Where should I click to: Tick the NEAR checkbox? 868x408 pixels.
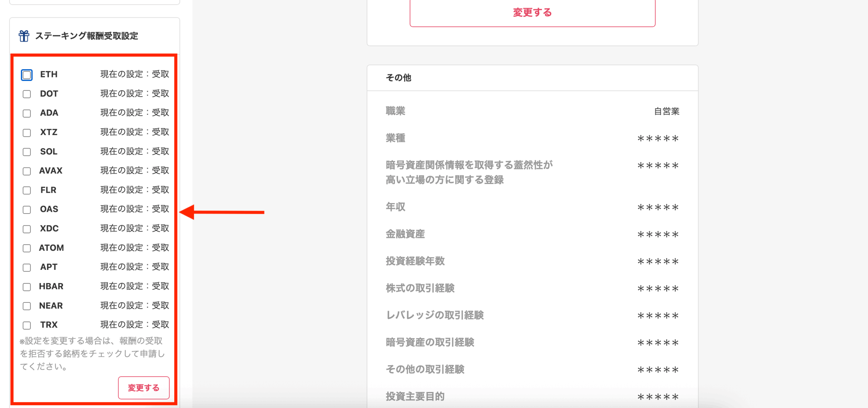27,306
